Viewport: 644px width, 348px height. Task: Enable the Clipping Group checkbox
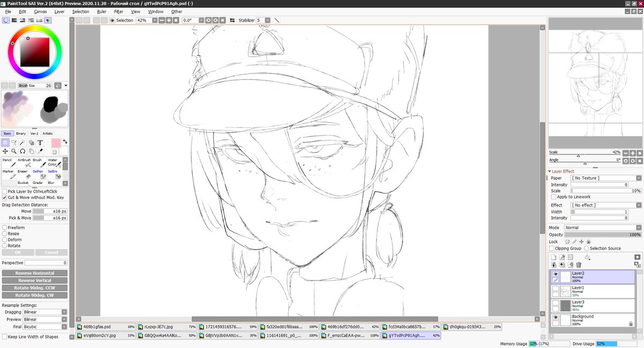(552, 248)
